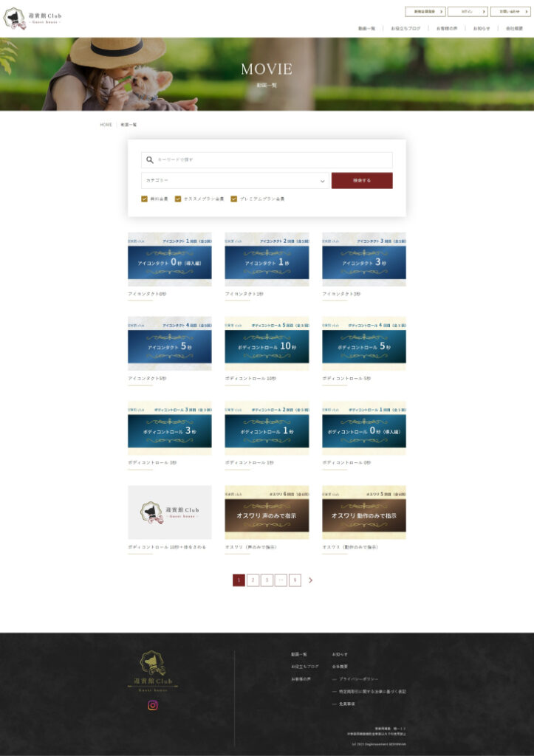Toggle the プレミアムプラン会員 checkbox
The height and width of the screenshot is (756, 534).
click(x=234, y=199)
